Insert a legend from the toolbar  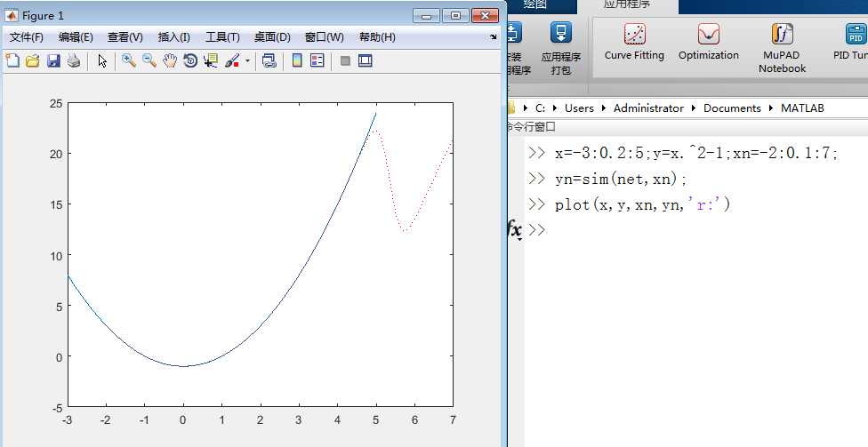317,60
